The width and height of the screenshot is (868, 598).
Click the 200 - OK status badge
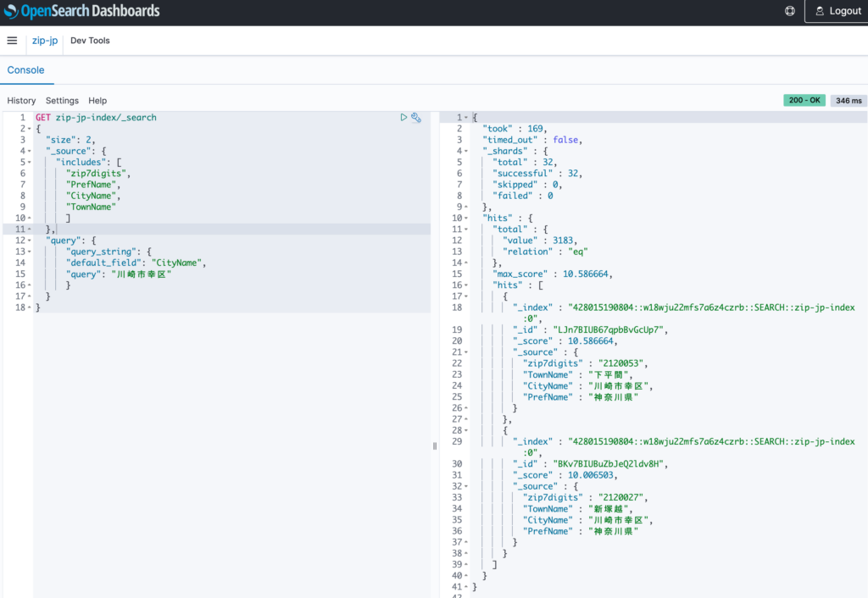click(804, 100)
